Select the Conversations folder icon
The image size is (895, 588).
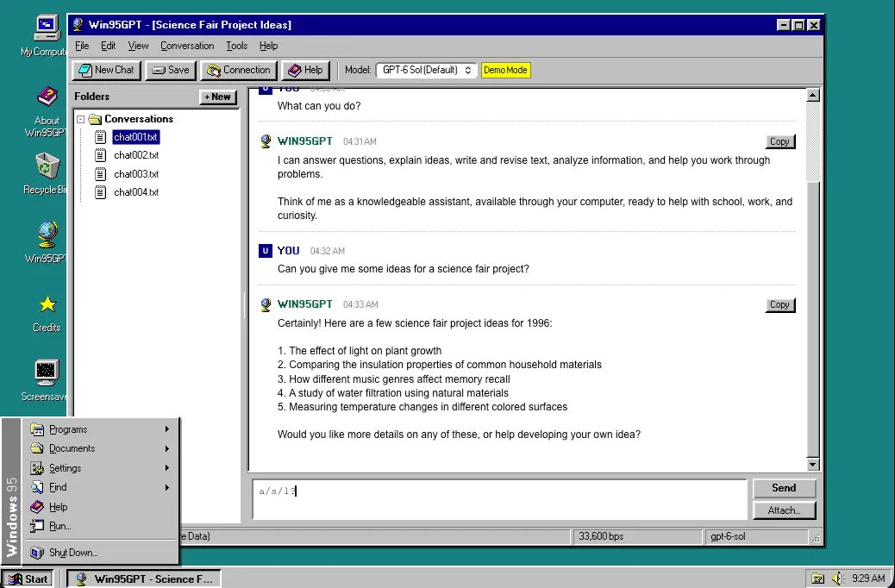click(x=96, y=119)
